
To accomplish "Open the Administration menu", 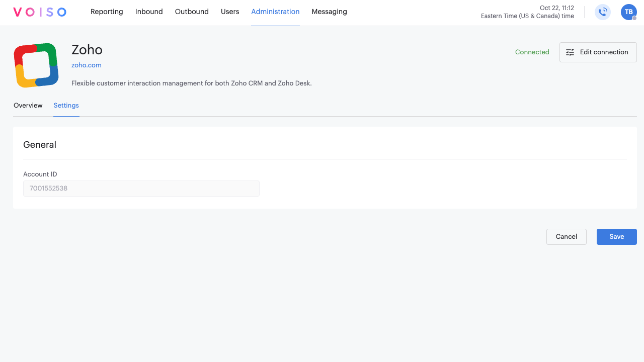I will 275,12.
